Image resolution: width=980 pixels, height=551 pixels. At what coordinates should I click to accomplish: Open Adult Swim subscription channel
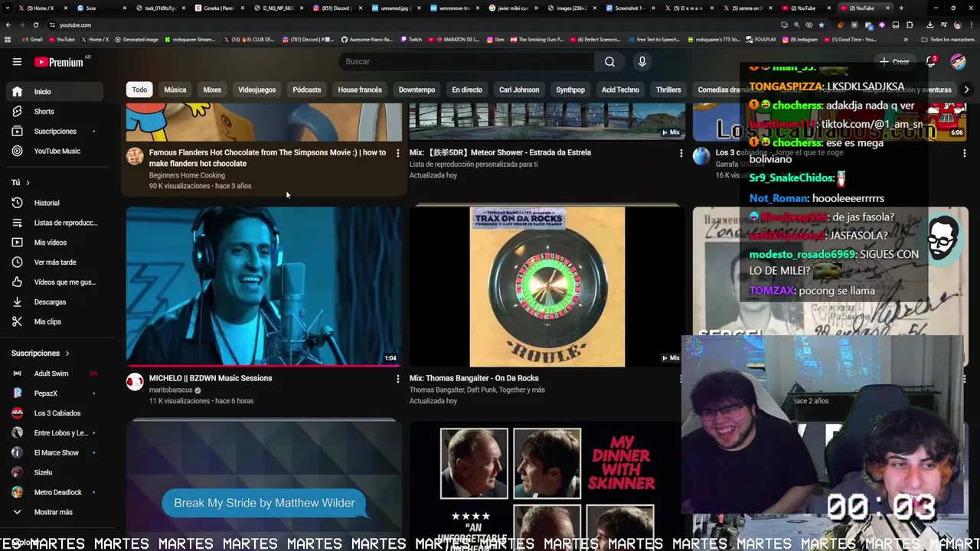54,373
